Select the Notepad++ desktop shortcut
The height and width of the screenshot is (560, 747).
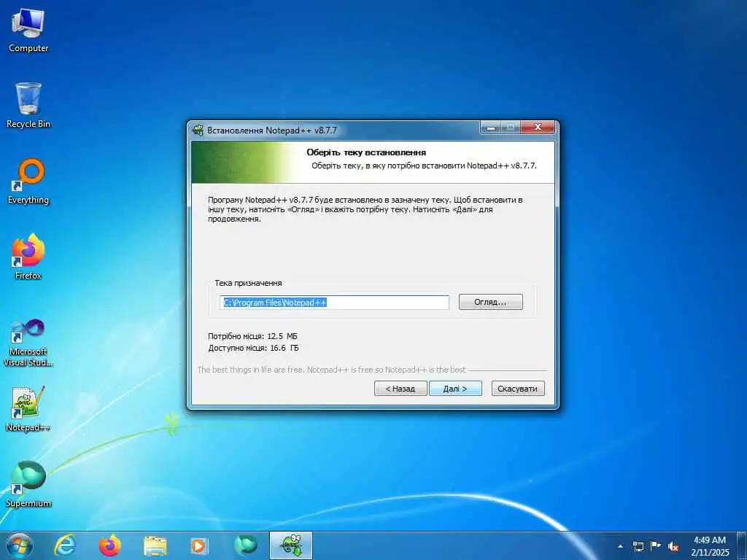28,409
